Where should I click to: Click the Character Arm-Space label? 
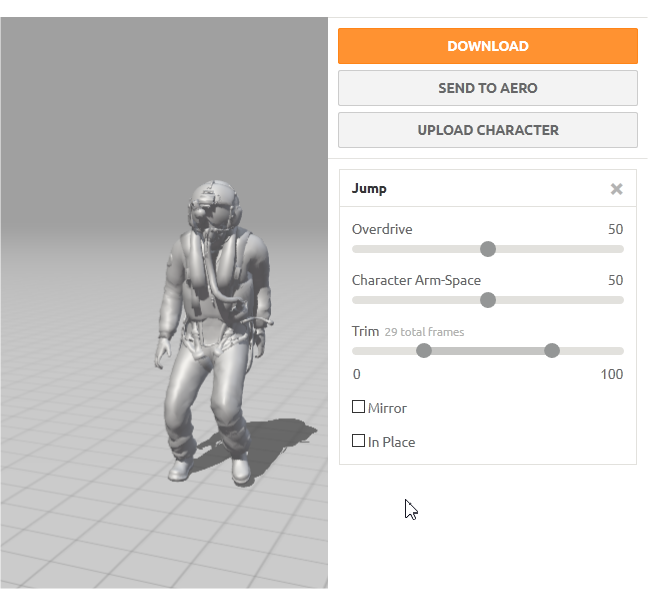416,280
